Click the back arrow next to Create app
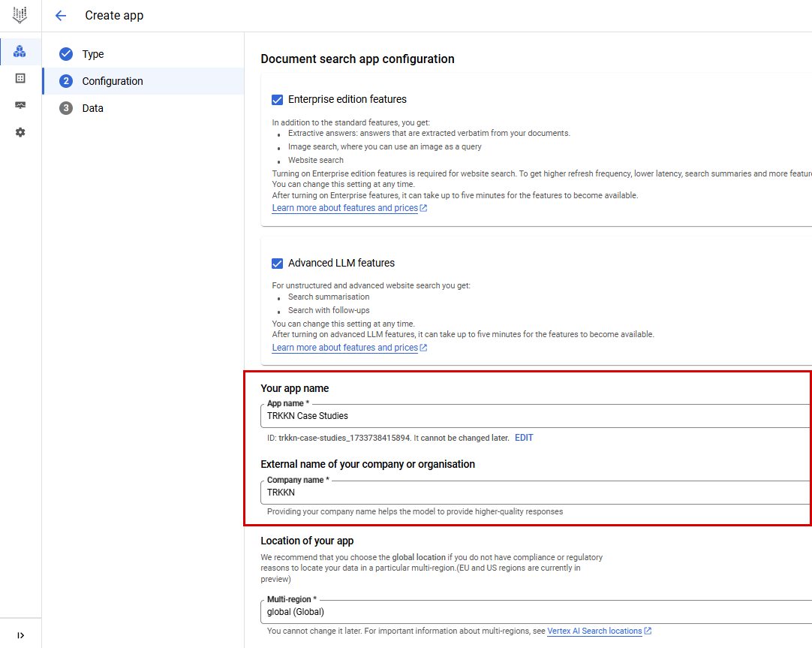The width and height of the screenshot is (812, 648). pos(61,15)
